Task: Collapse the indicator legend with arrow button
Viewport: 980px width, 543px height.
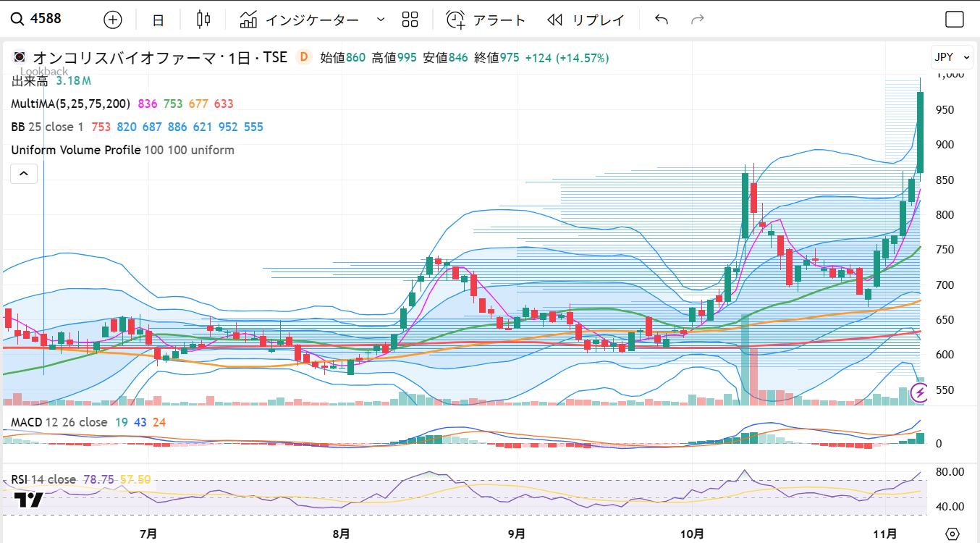Action: tap(23, 174)
